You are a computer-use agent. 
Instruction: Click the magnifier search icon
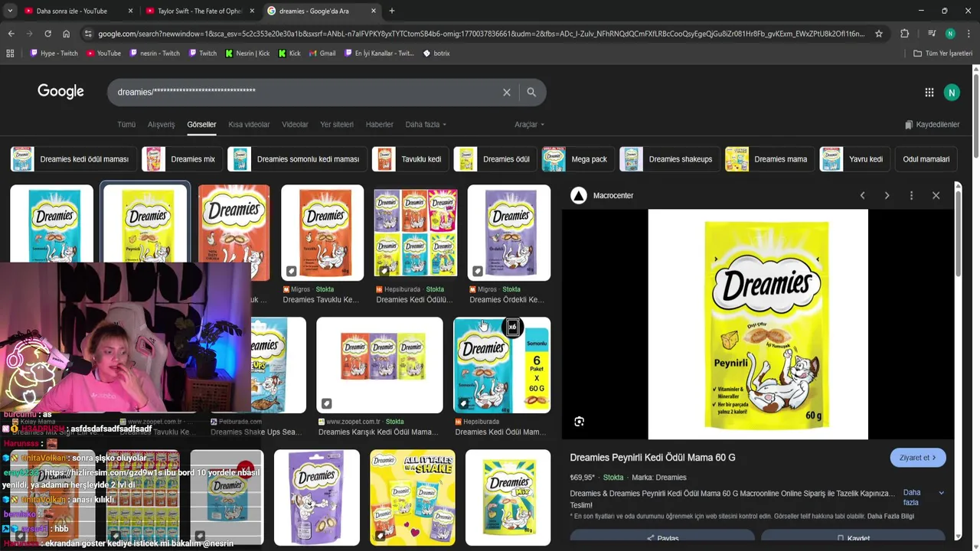531,92
